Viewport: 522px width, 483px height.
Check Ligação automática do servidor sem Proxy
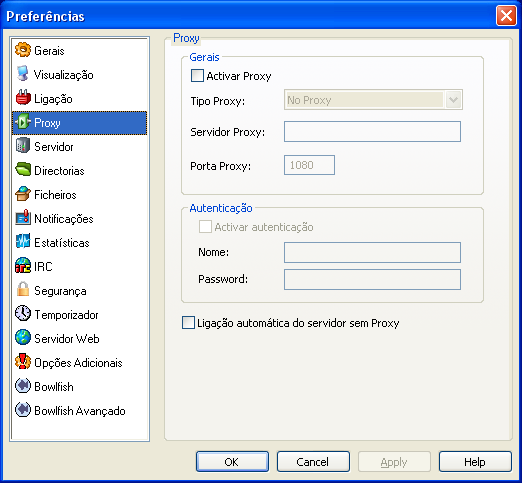pos(188,323)
